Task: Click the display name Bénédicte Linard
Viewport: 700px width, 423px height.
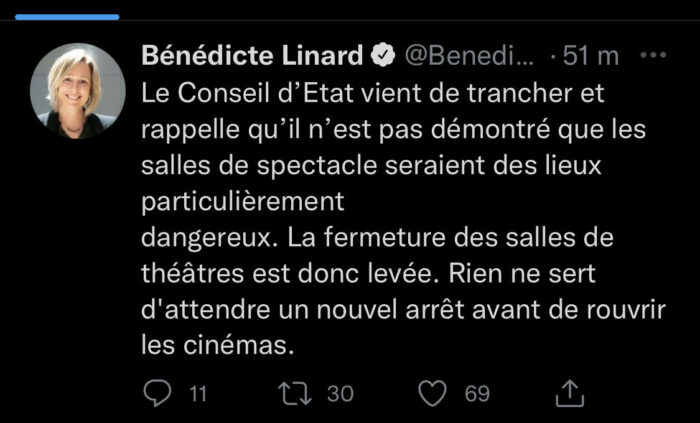Action: (253, 54)
